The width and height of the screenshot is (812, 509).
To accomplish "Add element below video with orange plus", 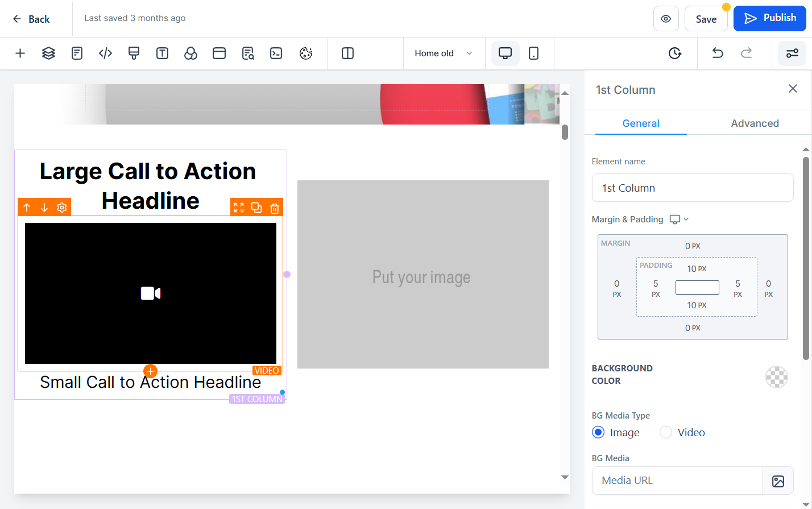I will (150, 371).
